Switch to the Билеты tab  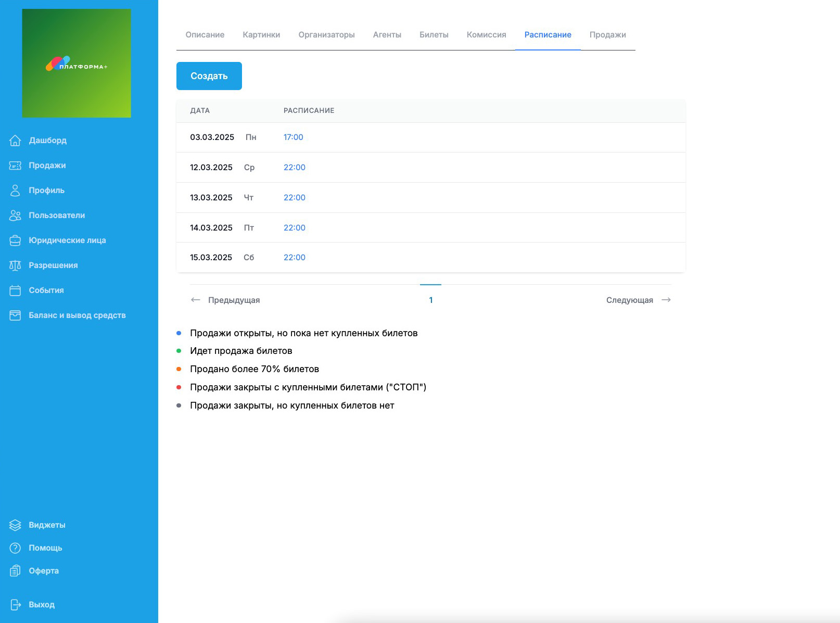tap(434, 35)
